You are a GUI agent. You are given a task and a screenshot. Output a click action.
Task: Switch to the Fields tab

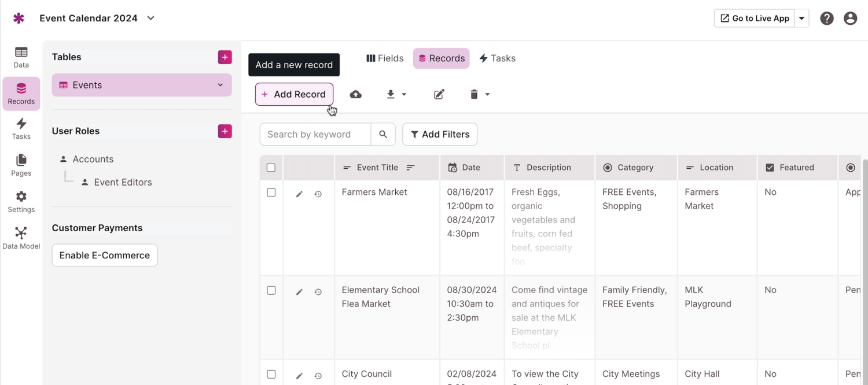pos(385,58)
